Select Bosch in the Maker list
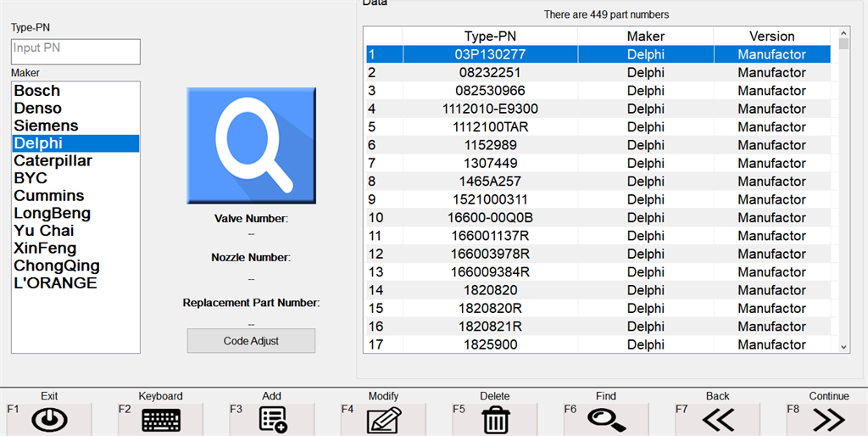868x436 pixels. click(x=37, y=91)
